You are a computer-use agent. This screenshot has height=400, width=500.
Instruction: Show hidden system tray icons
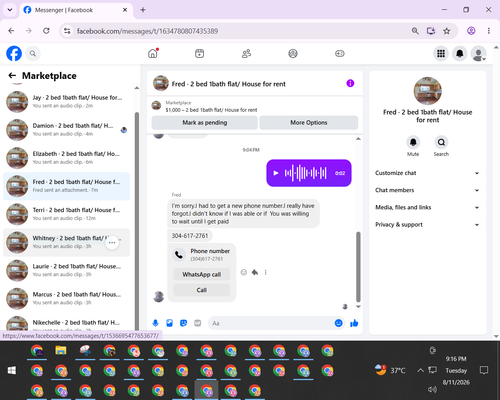tap(420, 370)
